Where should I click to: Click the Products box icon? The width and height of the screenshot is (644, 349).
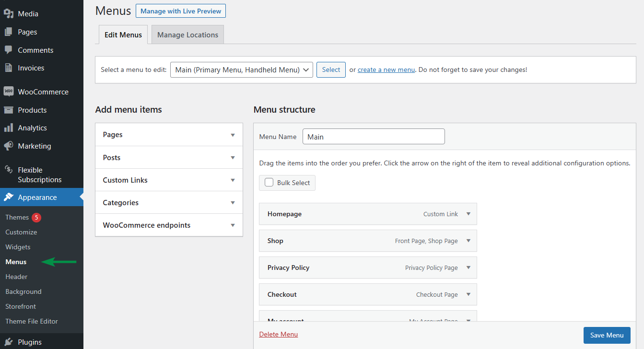click(9, 110)
